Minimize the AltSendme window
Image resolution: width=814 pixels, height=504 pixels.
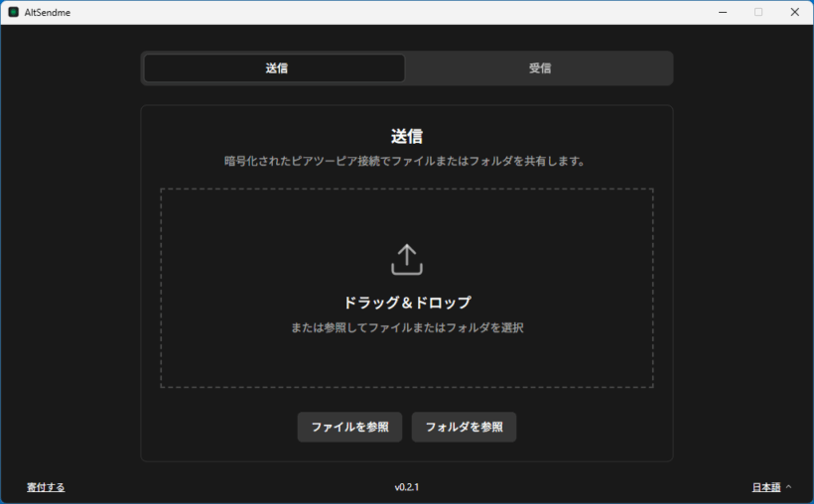pyautogui.click(x=723, y=12)
